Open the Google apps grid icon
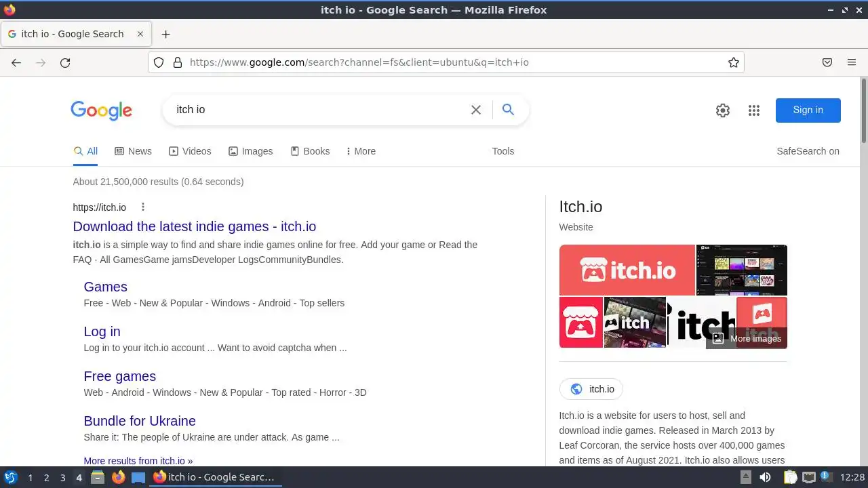868x488 pixels. (754, 110)
